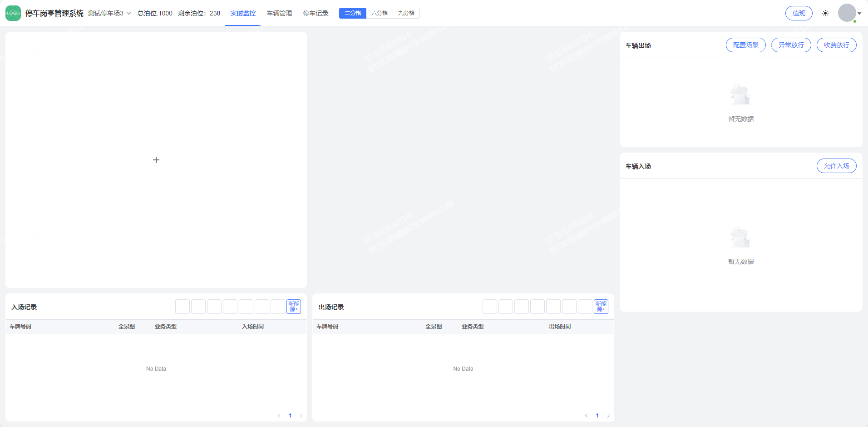Open the 测试停车场3 parking lot dropdown
Viewport: 868px width, 427px height.
(109, 13)
